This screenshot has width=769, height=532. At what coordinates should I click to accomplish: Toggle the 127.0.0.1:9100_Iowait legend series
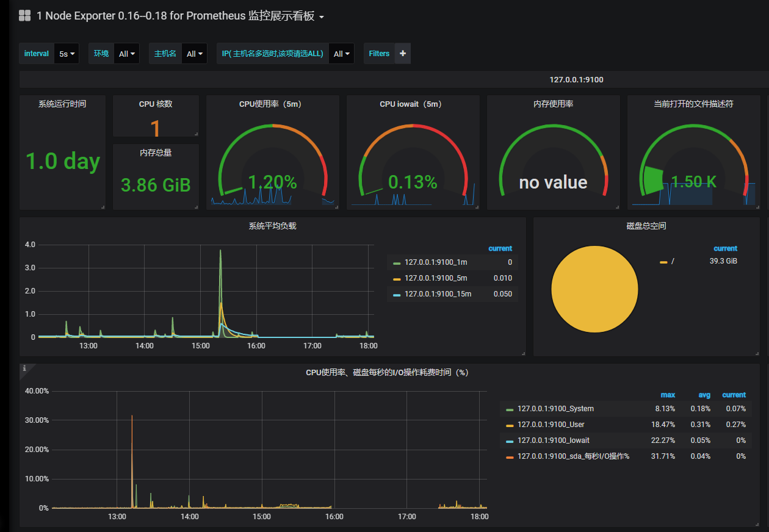tap(554, 440)
